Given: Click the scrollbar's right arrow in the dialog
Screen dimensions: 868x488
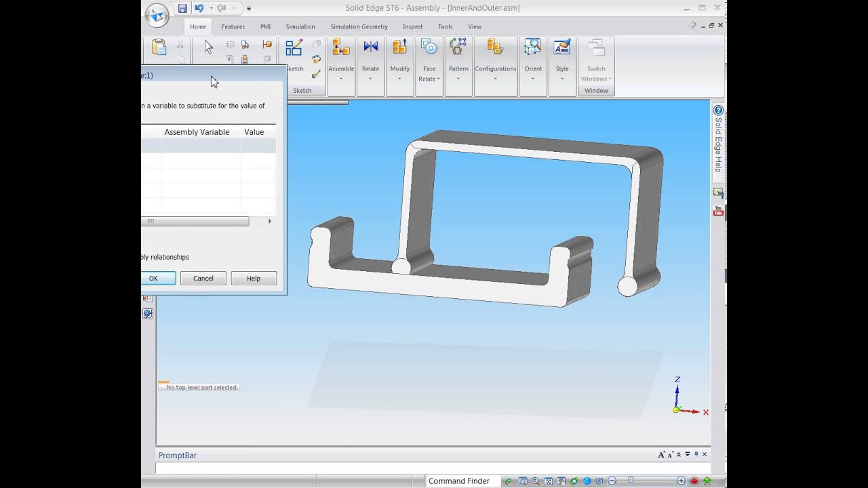Looking at the screenshot, I should coord(270,221).
